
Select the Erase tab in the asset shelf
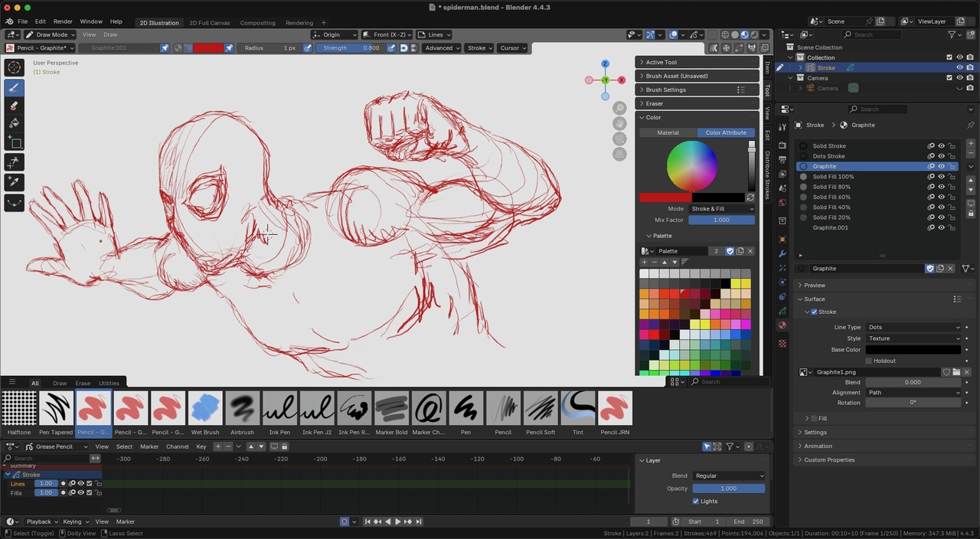pyautogui.click(x=83, y=383)
